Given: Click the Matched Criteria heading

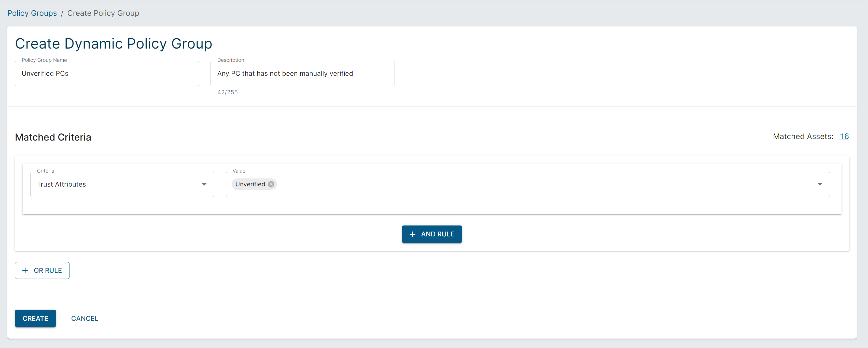Looking at the screenshot, I should [53, 137].
